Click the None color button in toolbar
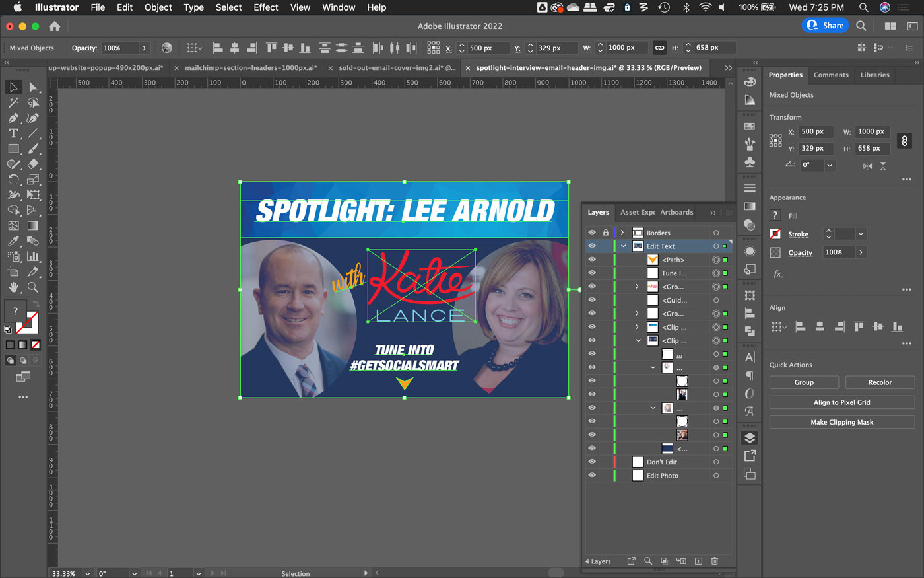924x578 pixels. [x=36, y=344]
